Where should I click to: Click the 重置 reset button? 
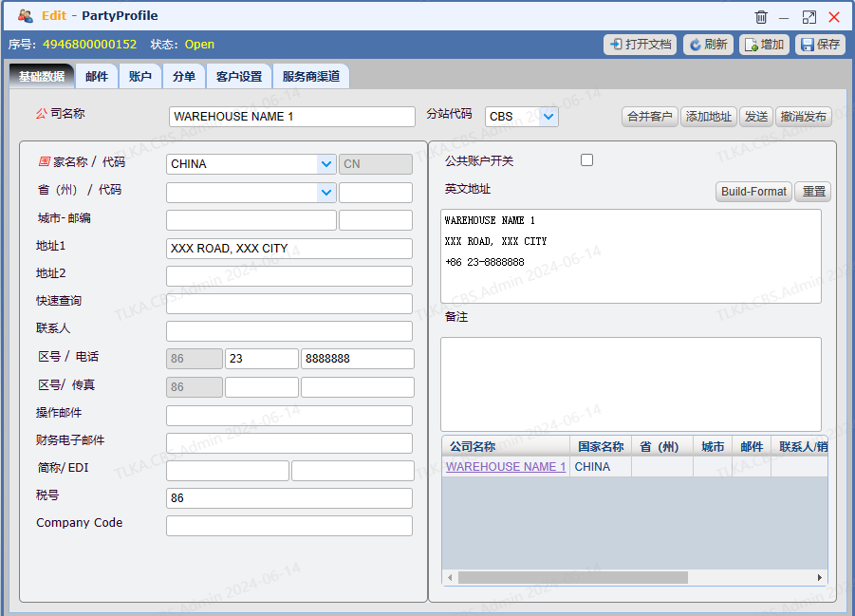[813, 192]
